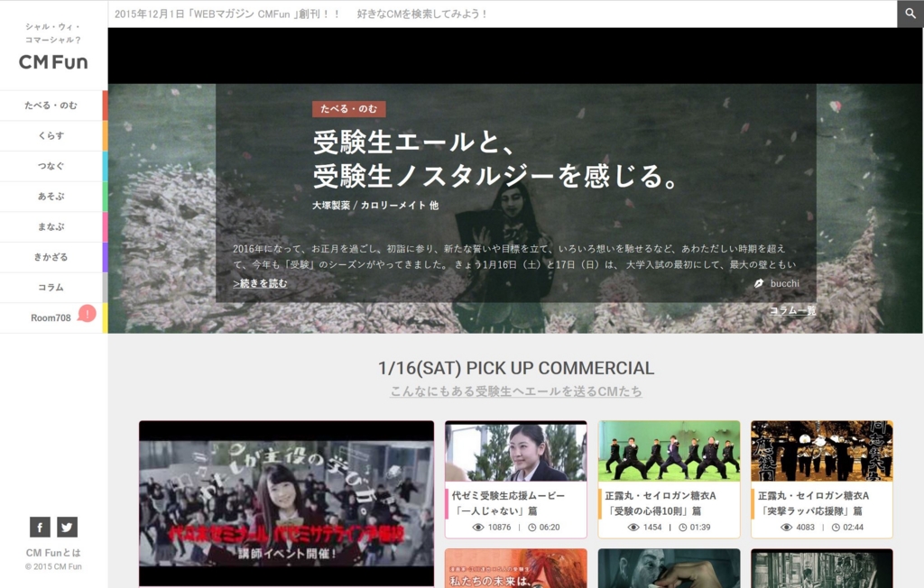924x588 pixels.
Task: Open the つなぐ menu category
Action: (53, 166)
